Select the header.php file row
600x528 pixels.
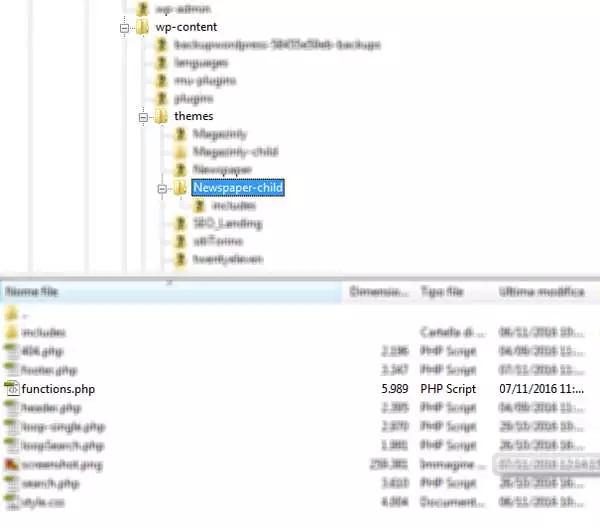tap(294, 408)
